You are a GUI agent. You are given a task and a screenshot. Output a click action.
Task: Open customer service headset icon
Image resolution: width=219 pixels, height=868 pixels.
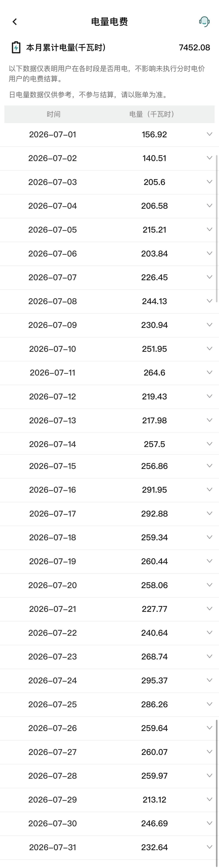click(204, 22)
